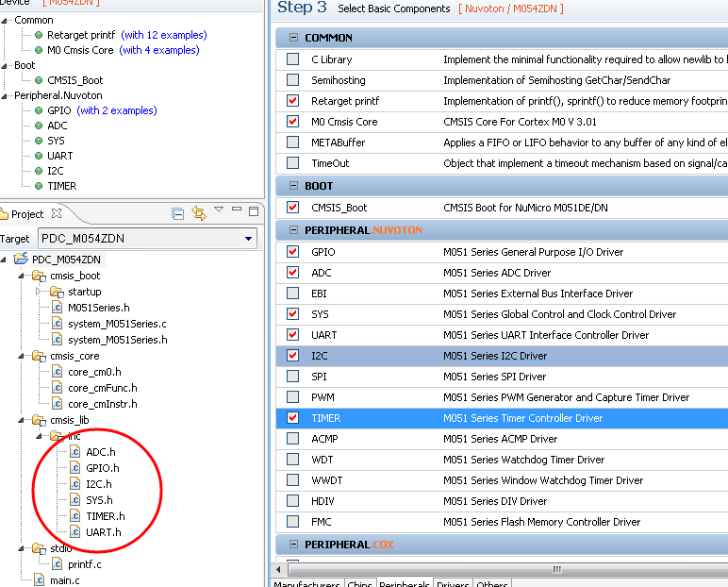Viewport: 728px width, 587px height.
Task: Click the cmsis_core folder icon
Action: (39, 356)
